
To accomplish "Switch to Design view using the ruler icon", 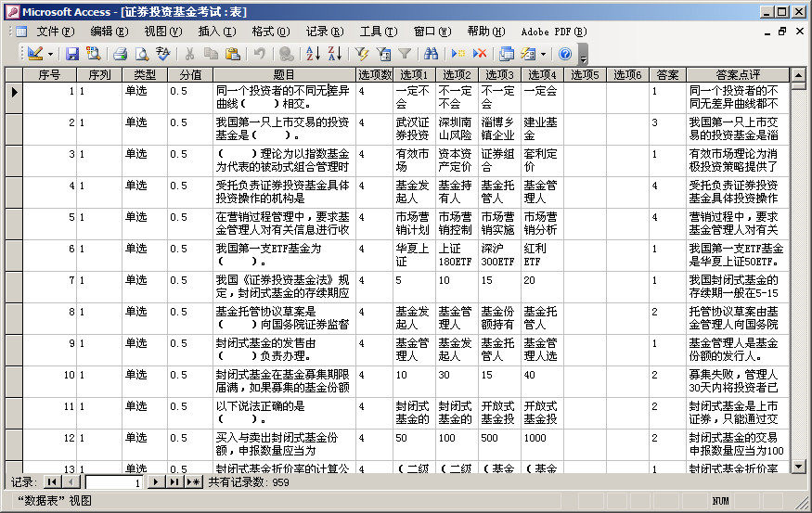I will tap(36, 53).
